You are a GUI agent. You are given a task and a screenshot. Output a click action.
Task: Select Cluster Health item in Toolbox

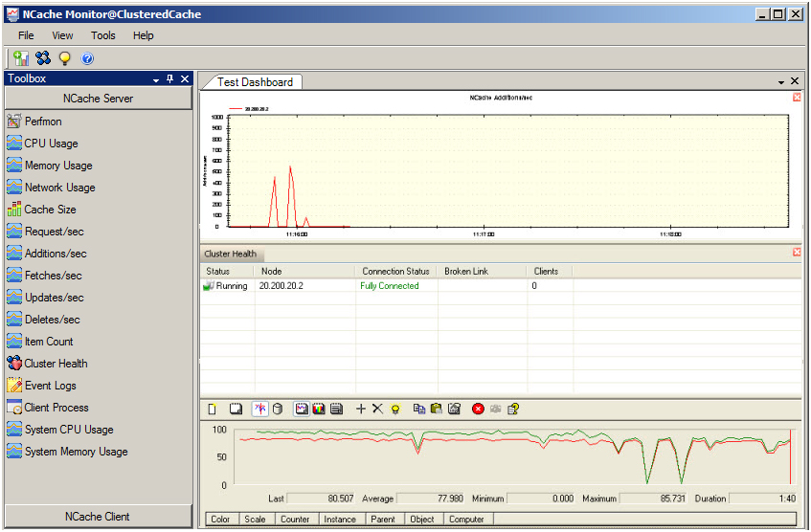[47, 364]
